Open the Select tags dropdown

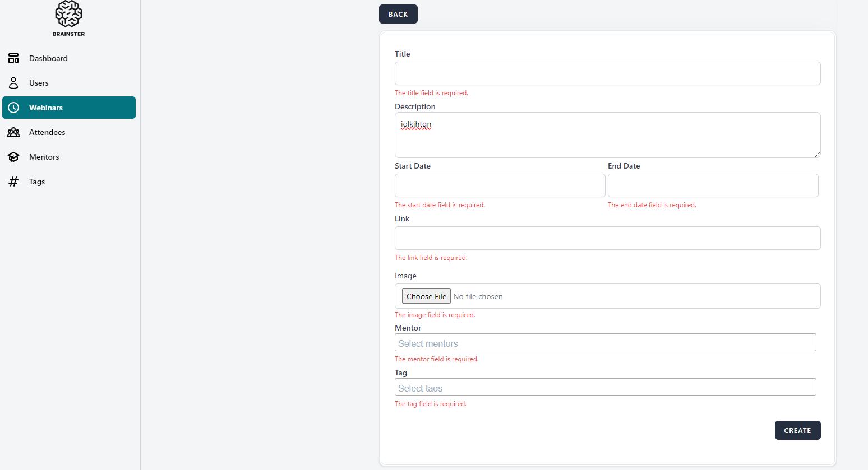click(605, 388)
